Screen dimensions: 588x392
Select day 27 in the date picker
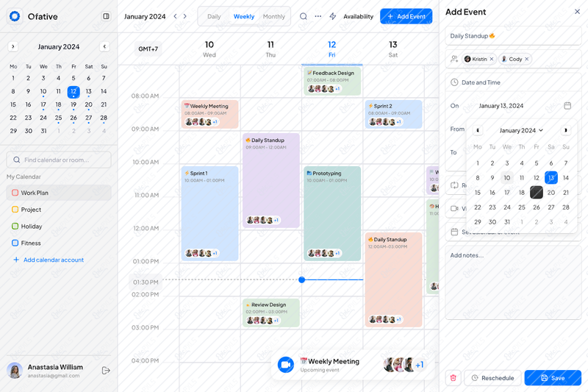(x=551, y=207)
